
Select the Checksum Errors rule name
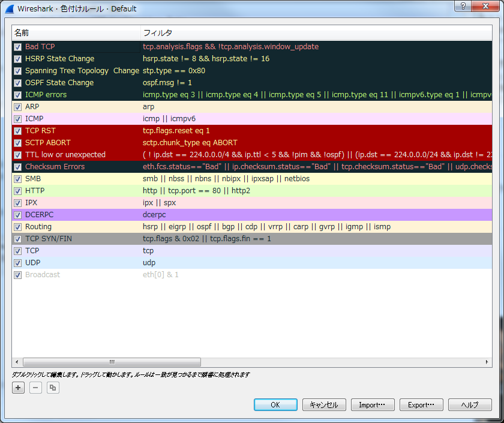(55, 167)
